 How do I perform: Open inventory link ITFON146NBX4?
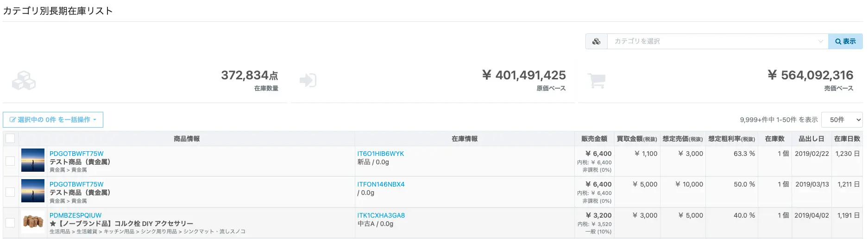(x=381, y=184)
